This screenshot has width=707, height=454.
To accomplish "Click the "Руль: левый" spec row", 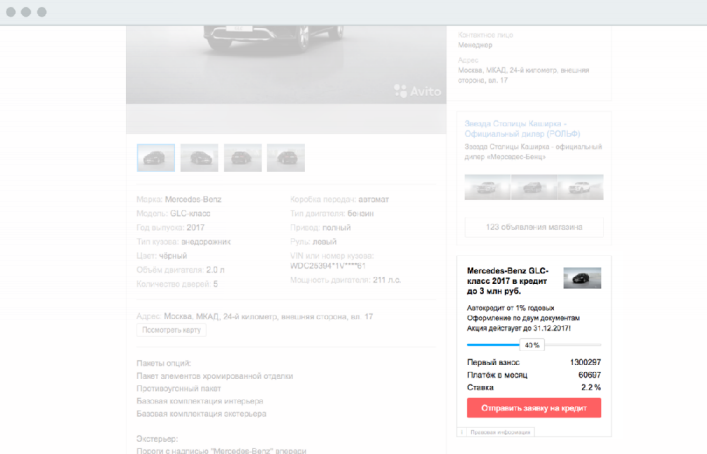I will pyautogui.click(x=313, y=242).
